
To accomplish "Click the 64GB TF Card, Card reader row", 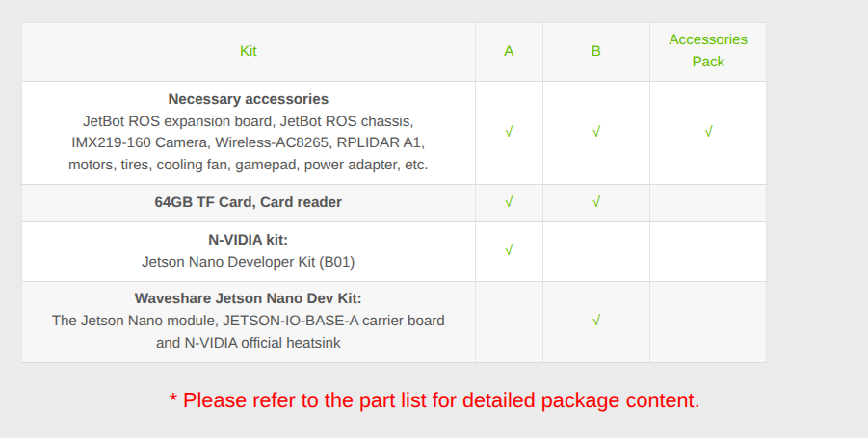I will click(394, 203).
